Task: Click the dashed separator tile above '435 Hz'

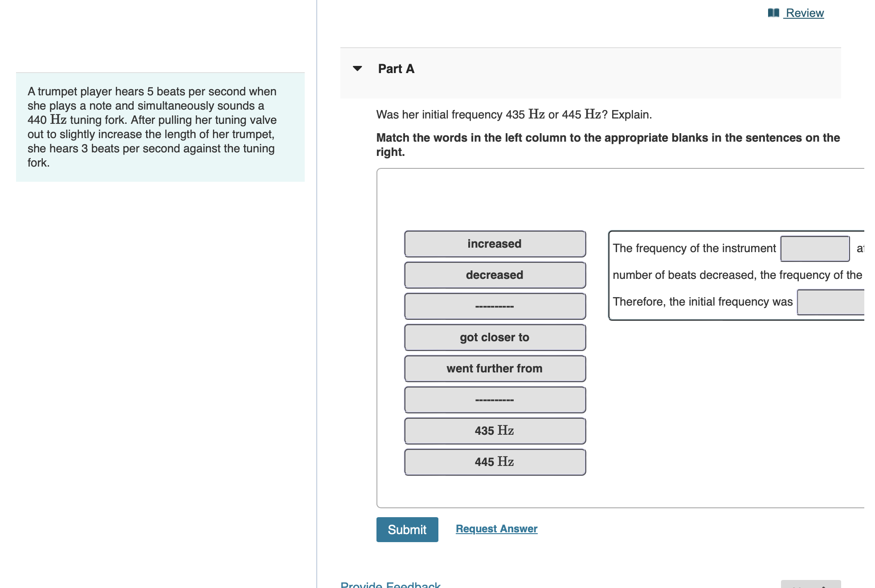Action: [495, 400]
